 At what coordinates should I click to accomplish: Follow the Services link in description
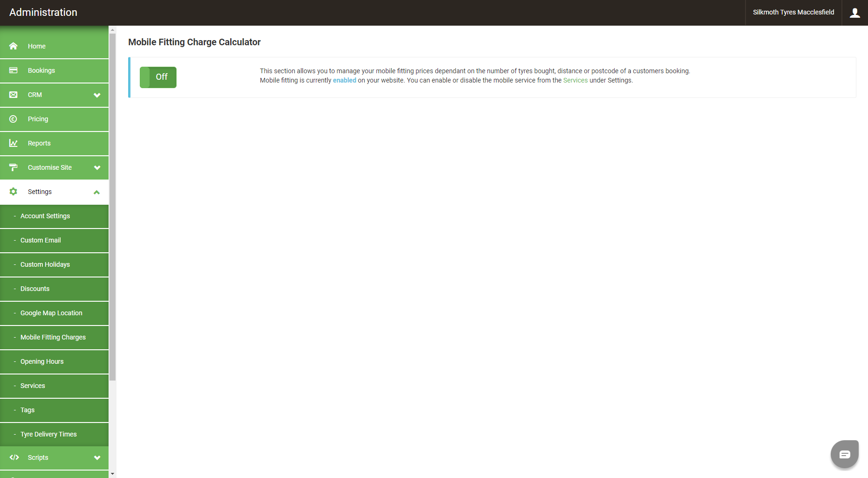pyautogui.click(x=575, y=80)
